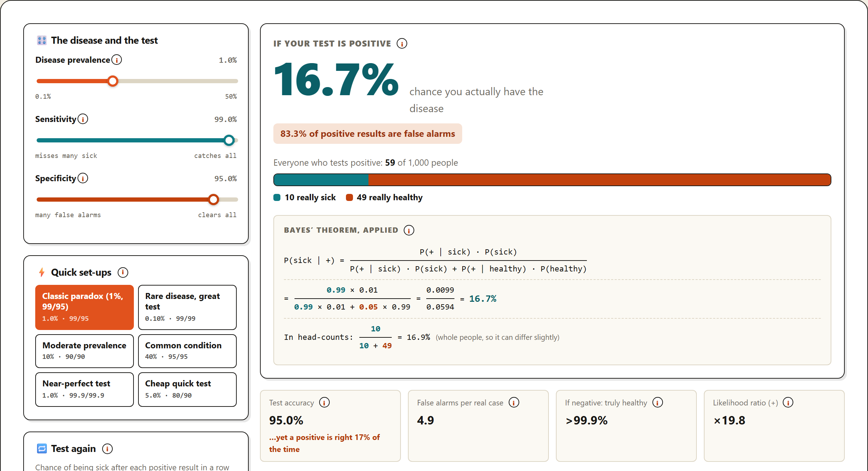Click the Disease prevalence slider handle
The height and width of the screenshot is (471, 868).
pyautogui.click(x=113, y=81)
